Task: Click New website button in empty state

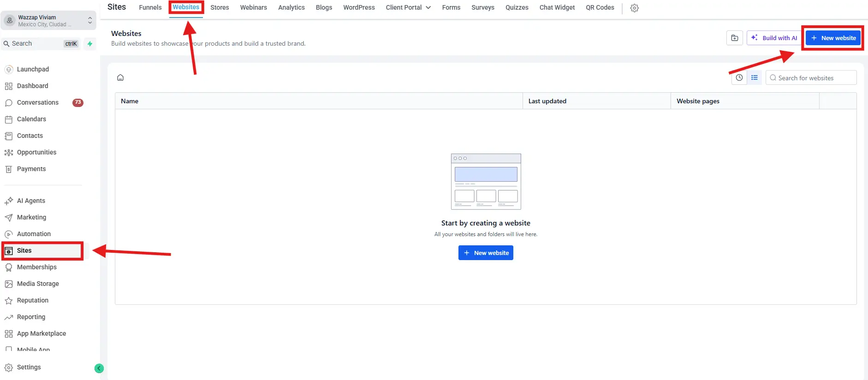Action: (486, 253)
